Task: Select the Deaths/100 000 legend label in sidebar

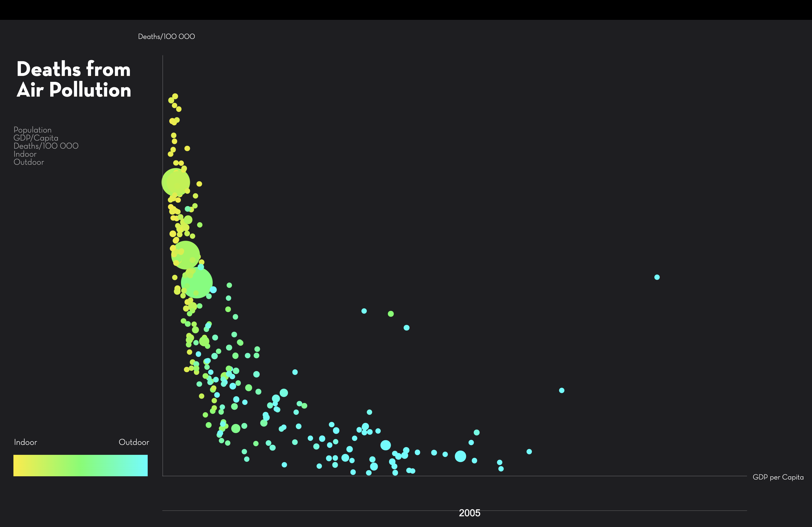Action: [x=46, y=146]
